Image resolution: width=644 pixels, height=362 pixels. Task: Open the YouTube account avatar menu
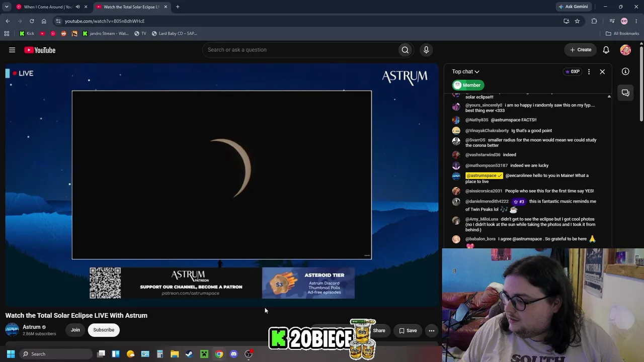(x=625, y=50)
